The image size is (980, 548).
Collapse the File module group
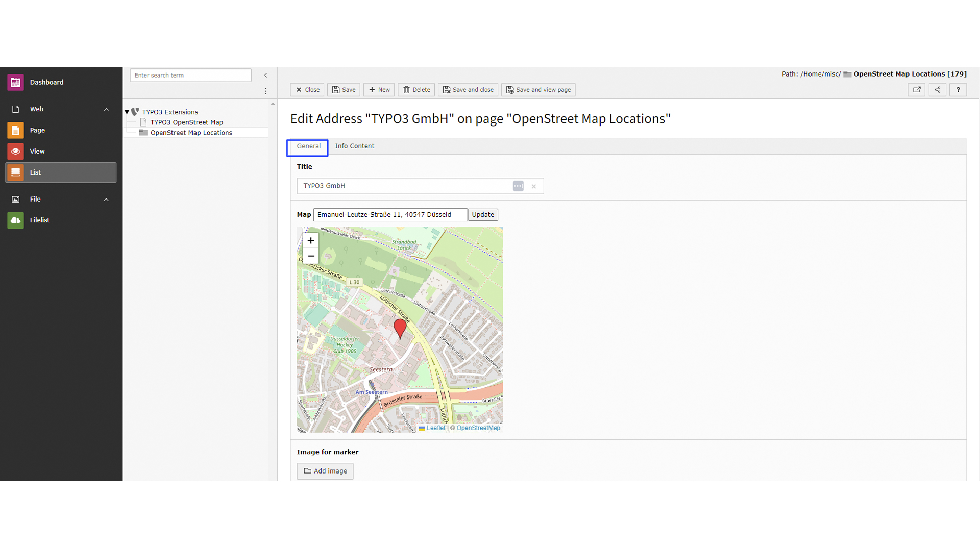(x=106, y=200)
